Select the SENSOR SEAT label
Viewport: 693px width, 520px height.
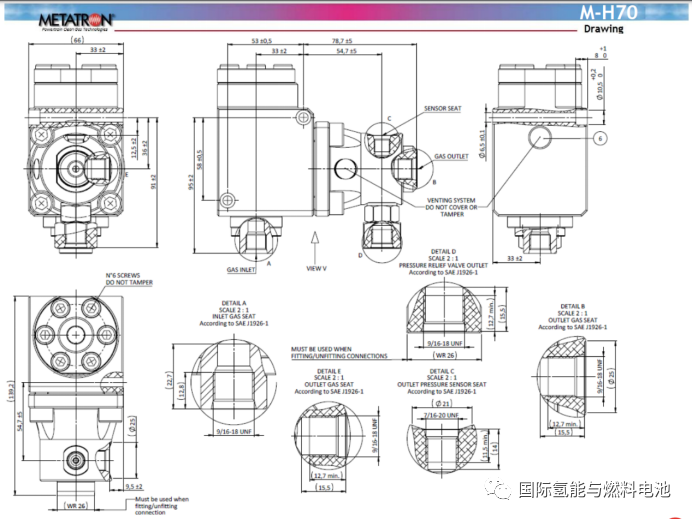tap(442, 108)
